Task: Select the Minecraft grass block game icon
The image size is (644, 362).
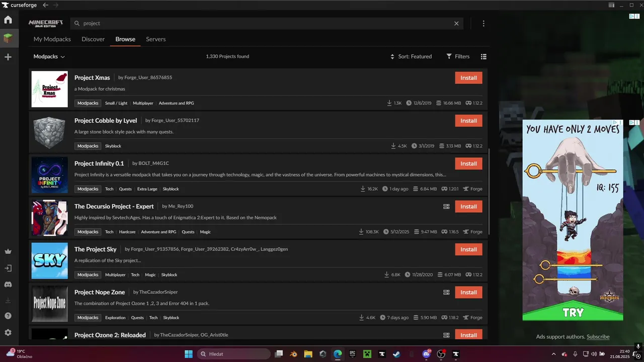Action: coord(8,38)
